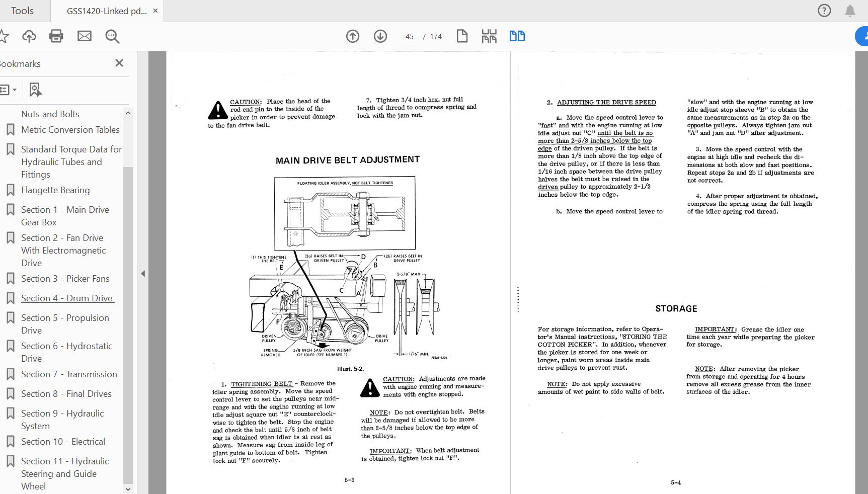Viewport: 868px width, 494px height.
Task: Open Section 1 - Main Drive Gear Box bookmark
Action: coord(65,216)
